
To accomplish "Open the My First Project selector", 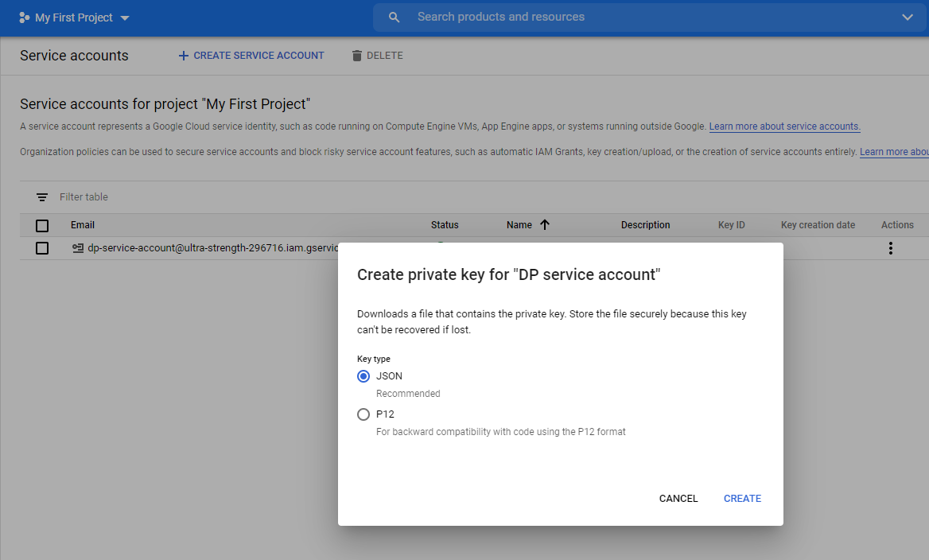I will tap(75, 17).
